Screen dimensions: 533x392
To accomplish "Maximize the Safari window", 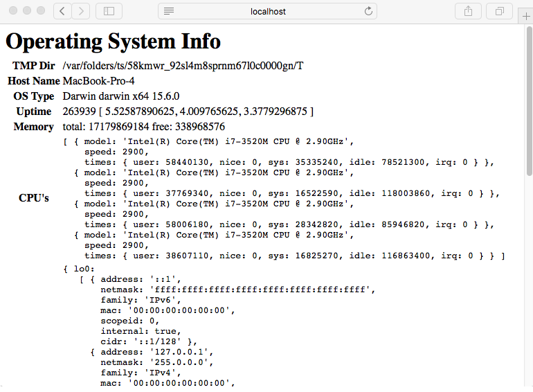I will click(40, 11).
